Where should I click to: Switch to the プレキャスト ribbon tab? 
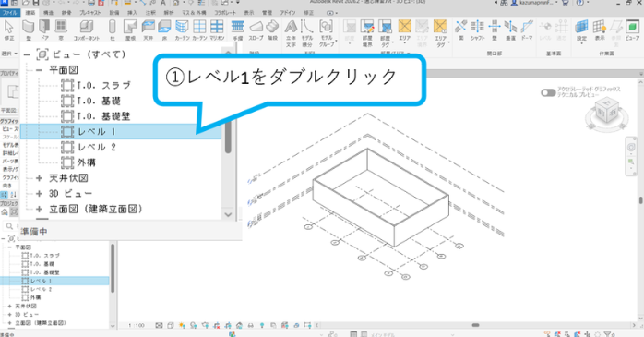tap(90, 13)
